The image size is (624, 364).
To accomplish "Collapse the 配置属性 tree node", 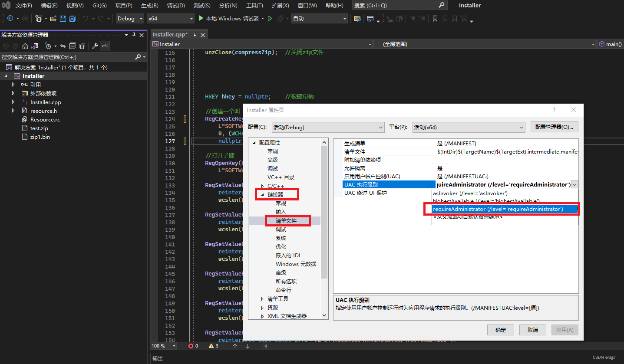I will click(254, 143).
